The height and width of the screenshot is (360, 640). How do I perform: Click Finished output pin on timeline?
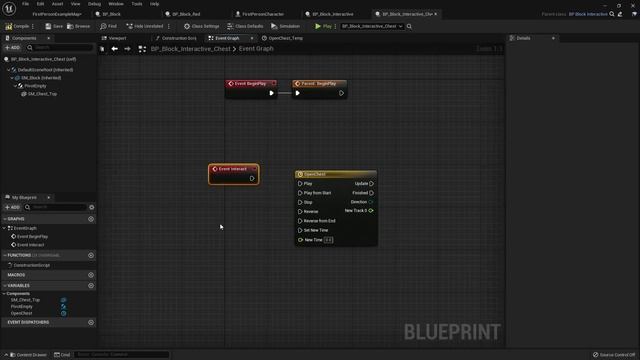coord(371,193)
